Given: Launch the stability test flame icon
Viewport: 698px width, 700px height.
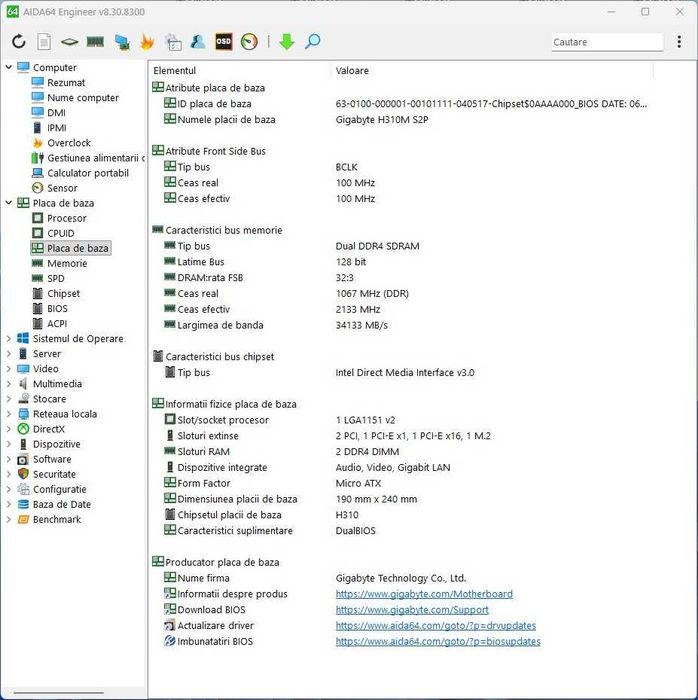Looking at the screenshot, I should [x=147, y=42].
